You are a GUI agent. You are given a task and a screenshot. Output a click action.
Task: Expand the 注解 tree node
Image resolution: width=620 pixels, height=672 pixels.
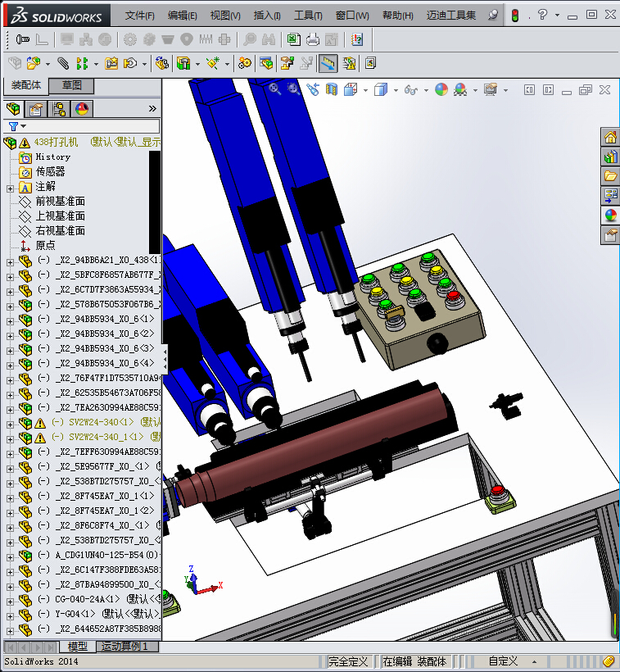coord(10,188)
